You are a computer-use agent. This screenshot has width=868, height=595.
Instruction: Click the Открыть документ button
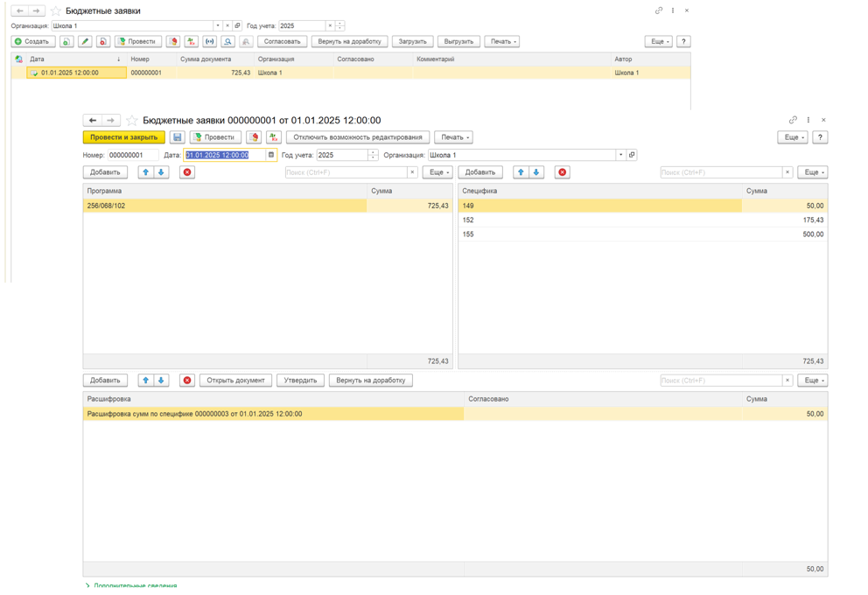point(235,381)
